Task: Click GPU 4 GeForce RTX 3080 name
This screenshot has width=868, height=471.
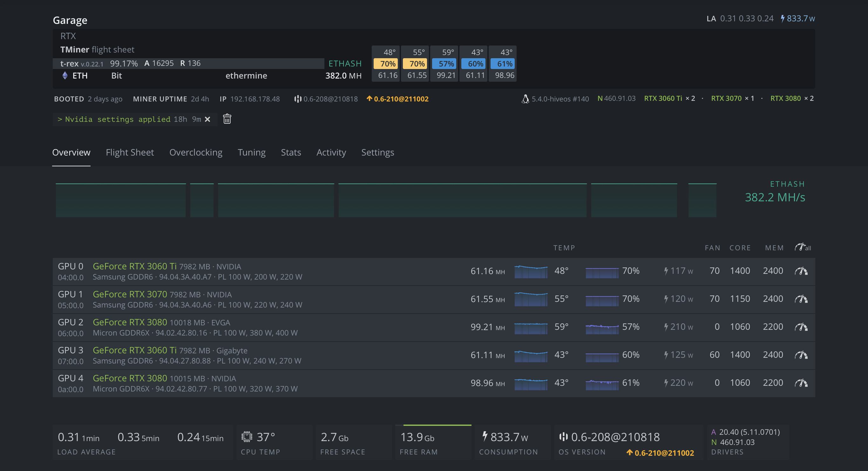Action: tap(130, 378)
